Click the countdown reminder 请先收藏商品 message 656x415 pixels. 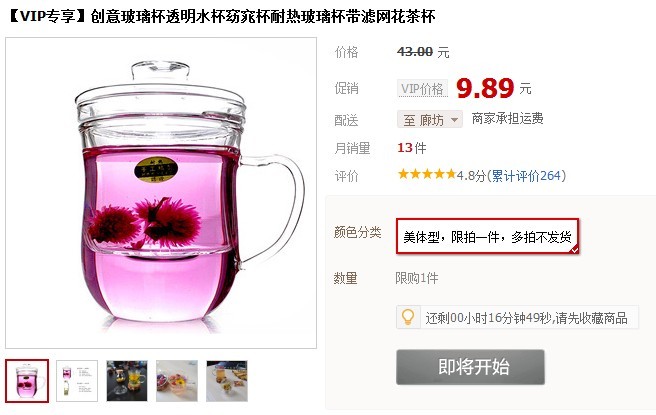[526, 318]
